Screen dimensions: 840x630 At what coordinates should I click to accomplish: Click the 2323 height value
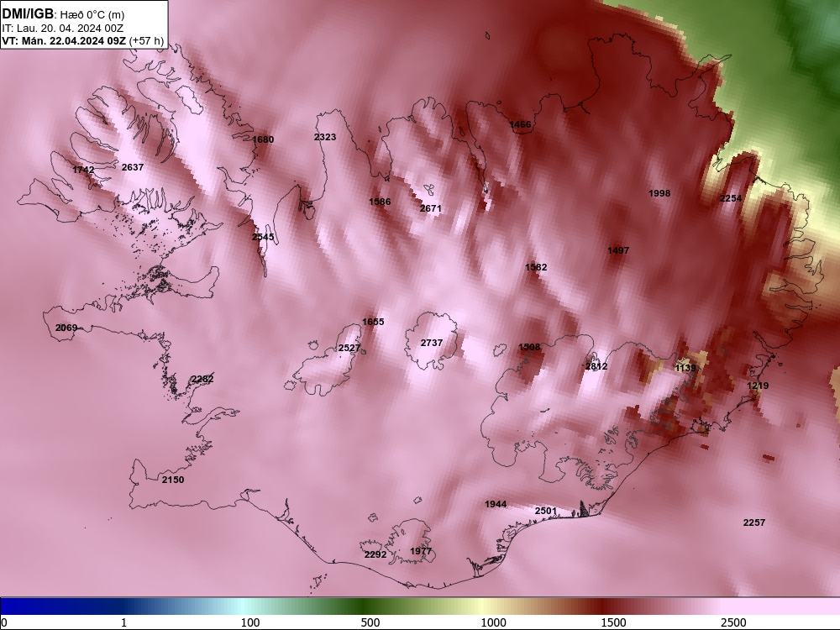[324, 137]
